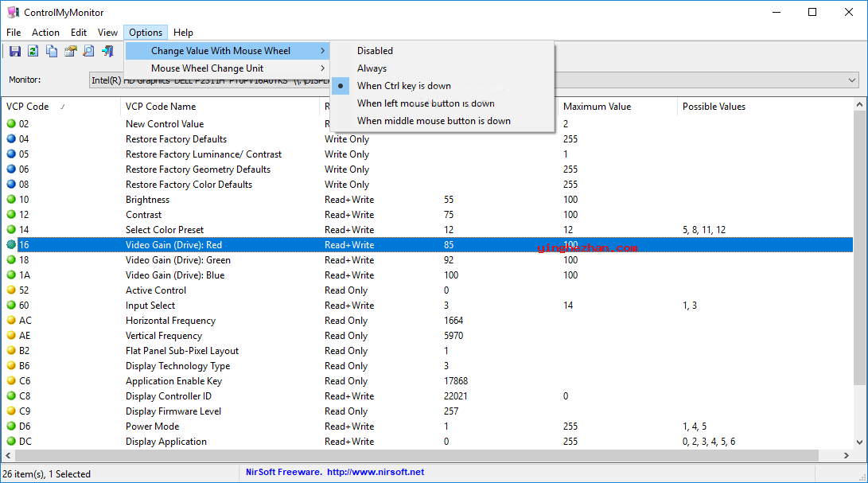Click the Vertical Frequency value 5970

click(x=453, y=336)
